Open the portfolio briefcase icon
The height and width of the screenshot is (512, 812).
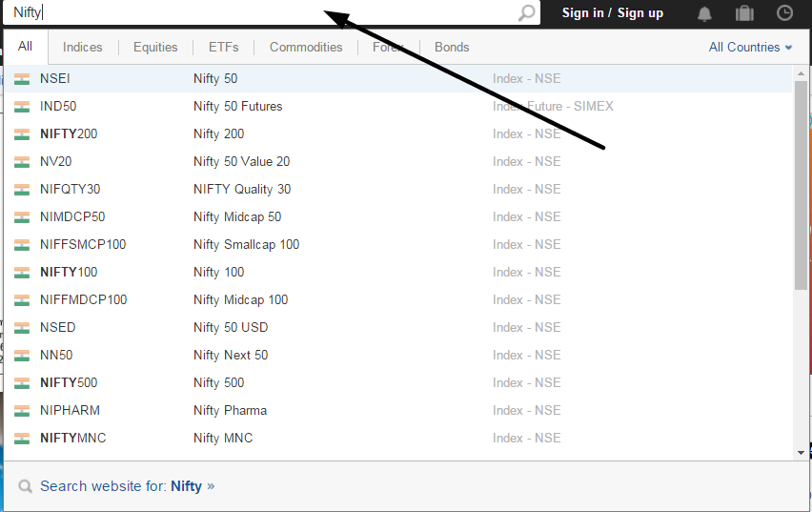pos(744,13)
